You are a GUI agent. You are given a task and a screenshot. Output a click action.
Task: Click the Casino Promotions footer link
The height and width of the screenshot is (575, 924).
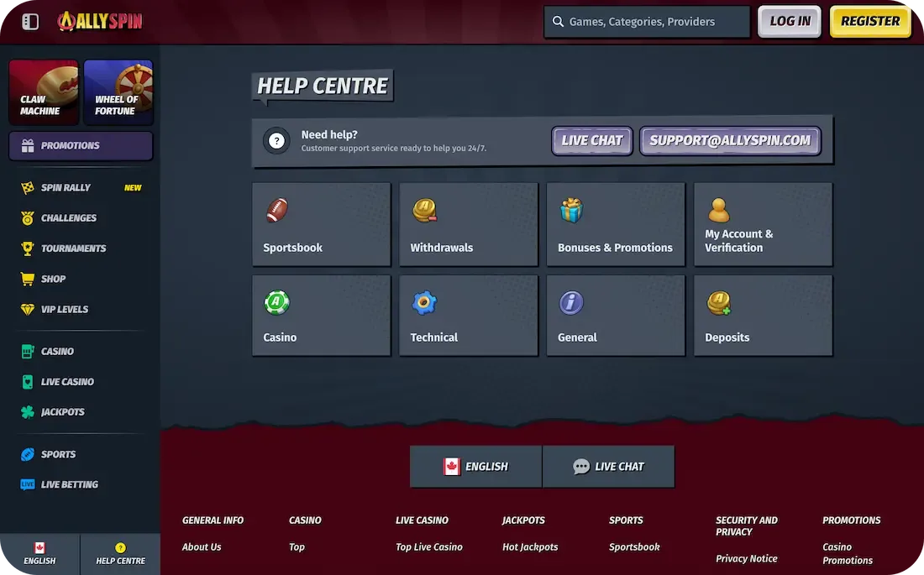tap(848, 554)
